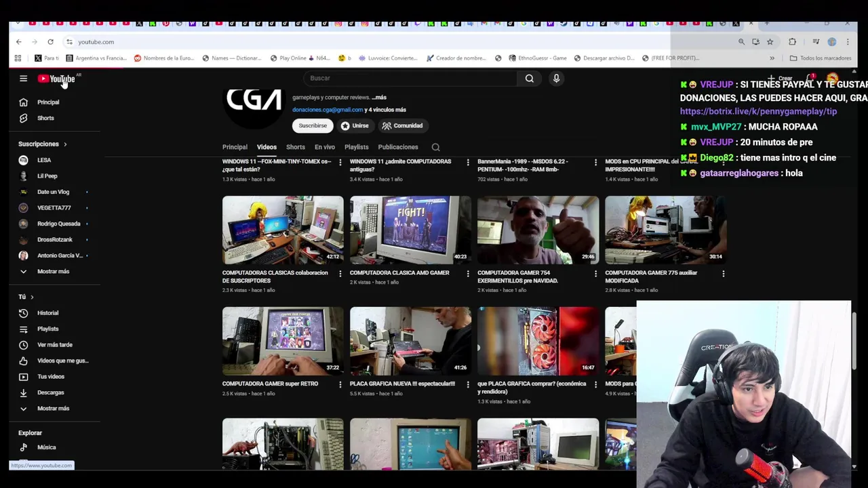Bookmark this page with the star
868x488 pixels.
tap(770, 42)
